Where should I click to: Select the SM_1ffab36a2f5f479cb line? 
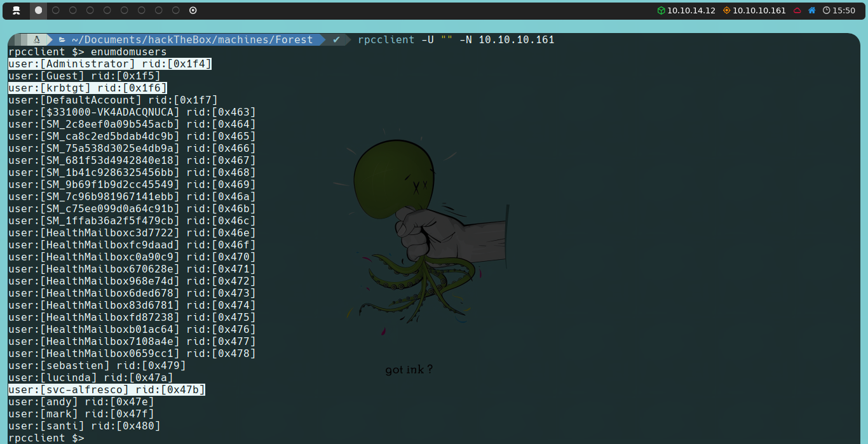(x=132, y=220)
